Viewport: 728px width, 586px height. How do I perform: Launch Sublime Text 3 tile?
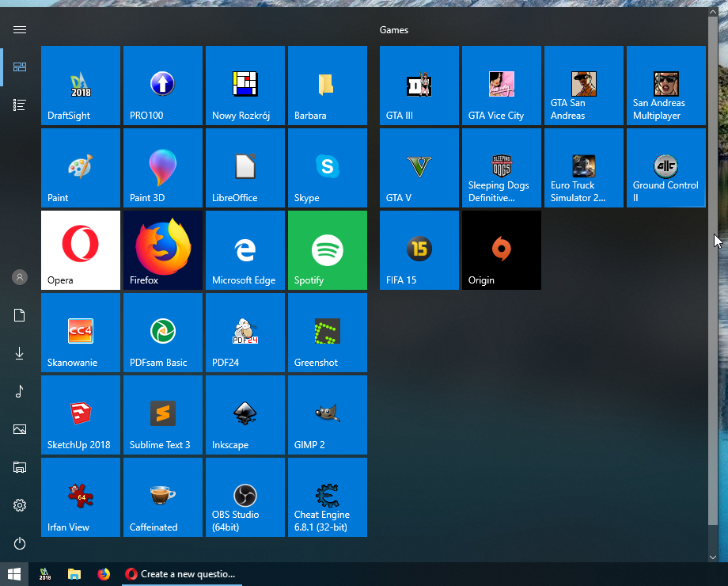point(162,415)
